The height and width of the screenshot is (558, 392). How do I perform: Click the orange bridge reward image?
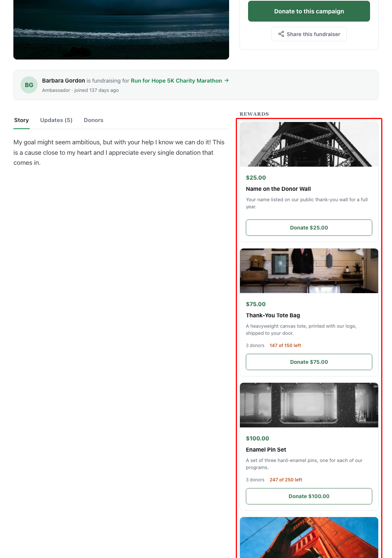tap(309, 538)
